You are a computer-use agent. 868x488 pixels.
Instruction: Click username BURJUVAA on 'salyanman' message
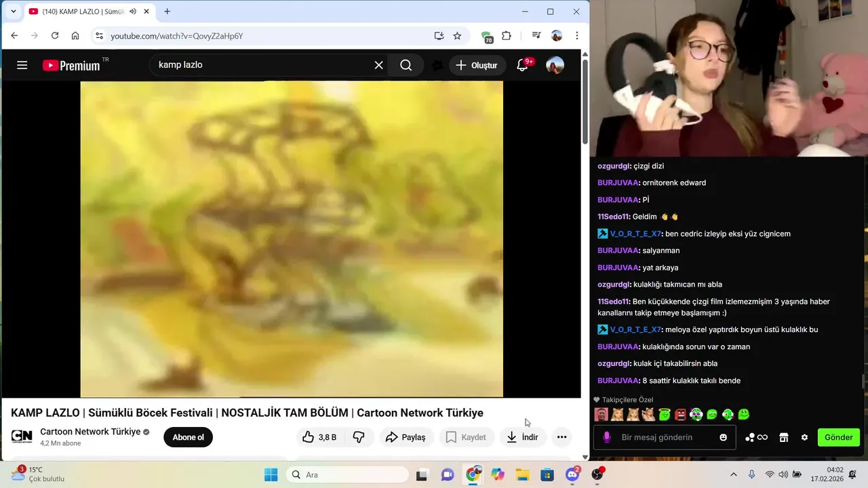pyautogui.click(x=618, y=251)
